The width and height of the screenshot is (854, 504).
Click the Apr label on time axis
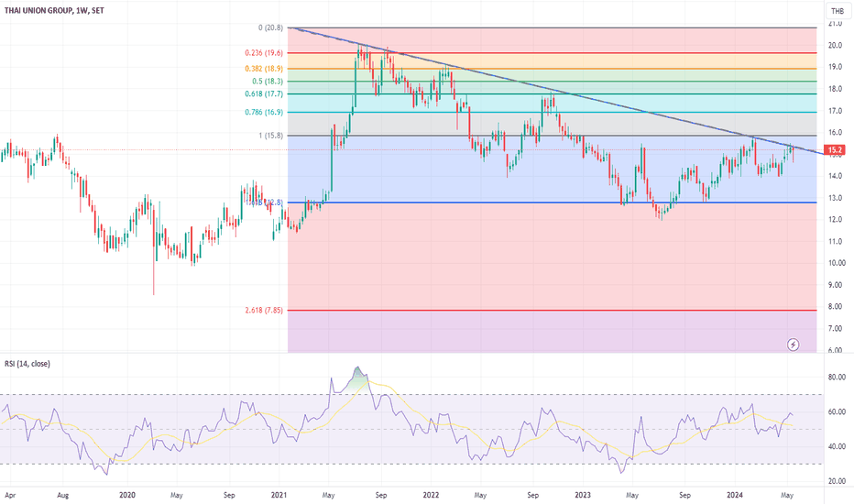pyautogui.click(x=10, y=495)
